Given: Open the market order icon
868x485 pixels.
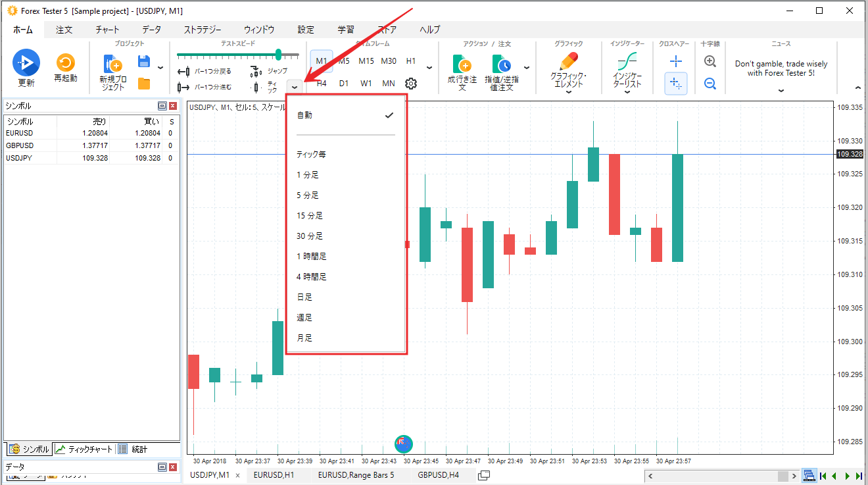Looking at the screenshot, I should [462, 65].
